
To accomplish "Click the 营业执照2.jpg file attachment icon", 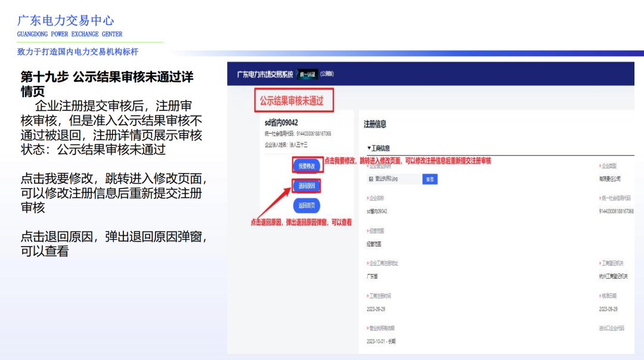I will [386, 179].
